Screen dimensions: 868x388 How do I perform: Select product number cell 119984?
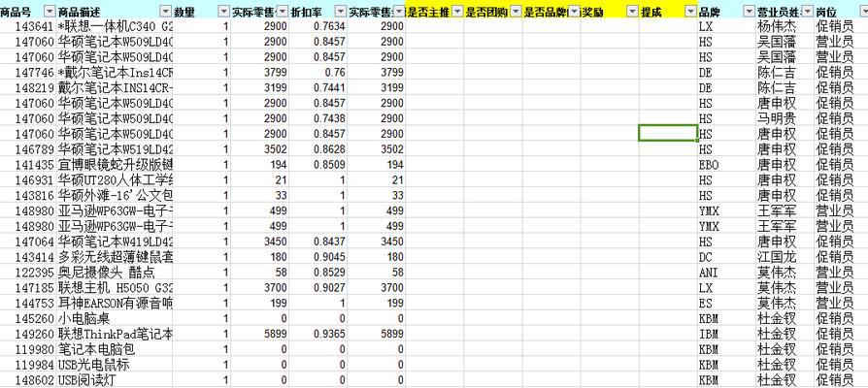(28, 365)
